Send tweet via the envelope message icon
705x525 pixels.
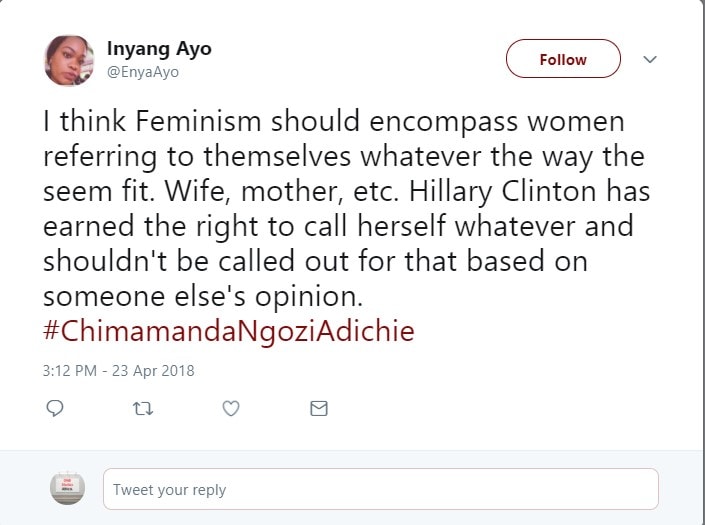(319, 409)
